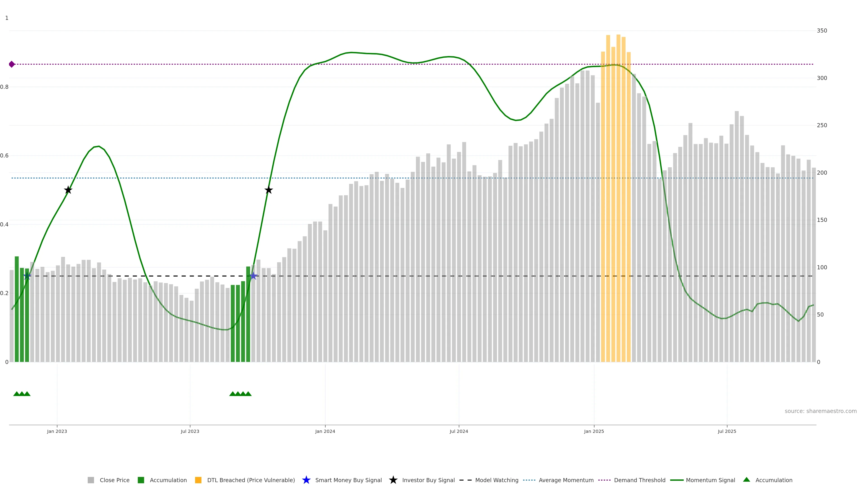Viewport: 868px width, 488px height.
Task: Toggle the Momentum Signal legend entry
Action: pos(710,480)
